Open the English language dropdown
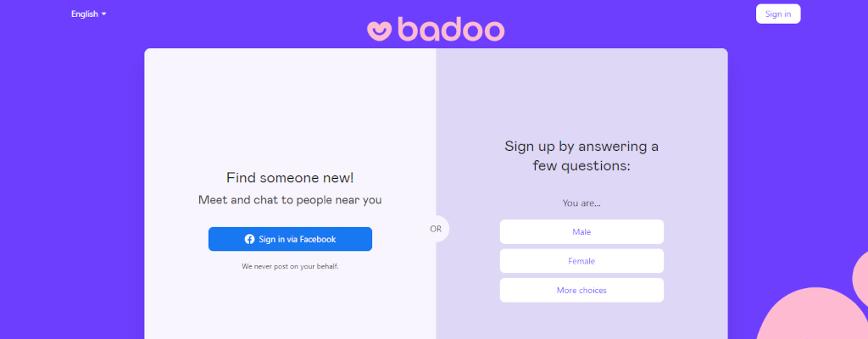This screenshot has height=339, width=868. 88,14
